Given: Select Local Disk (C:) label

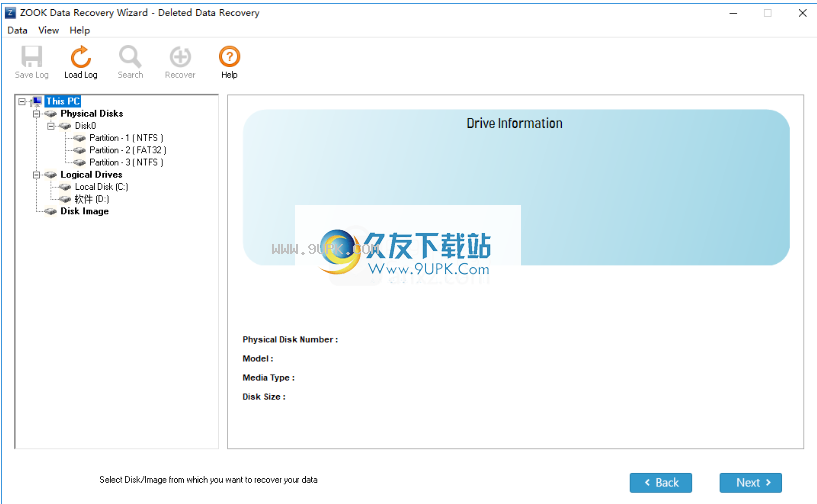Looking at the screenshot, I should pyautogui.click(x=102, y=187).
